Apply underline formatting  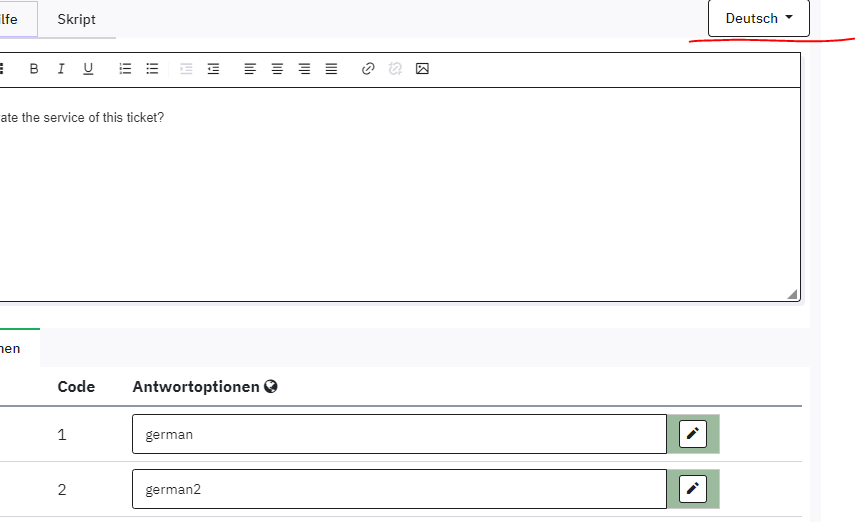click(88, 69)
